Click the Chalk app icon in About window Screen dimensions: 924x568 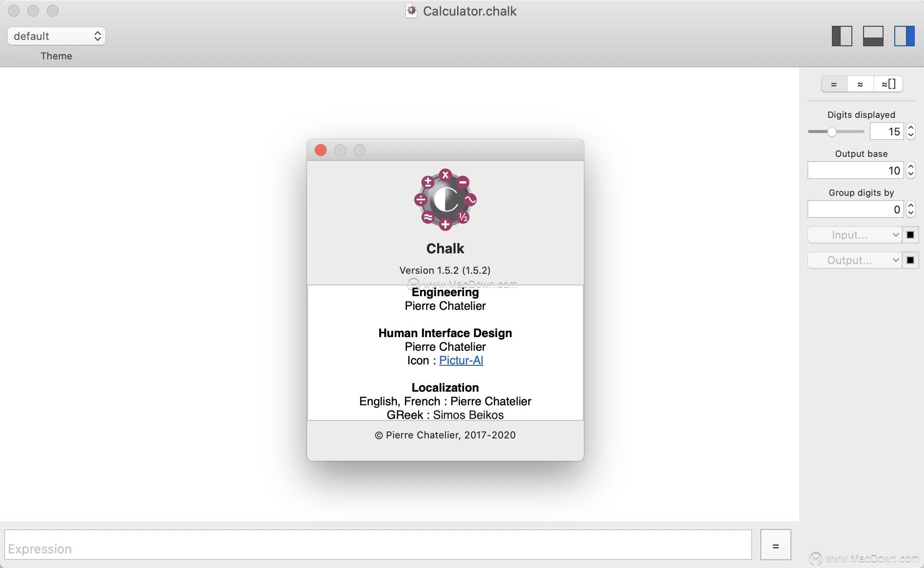(x=445, y=200)
